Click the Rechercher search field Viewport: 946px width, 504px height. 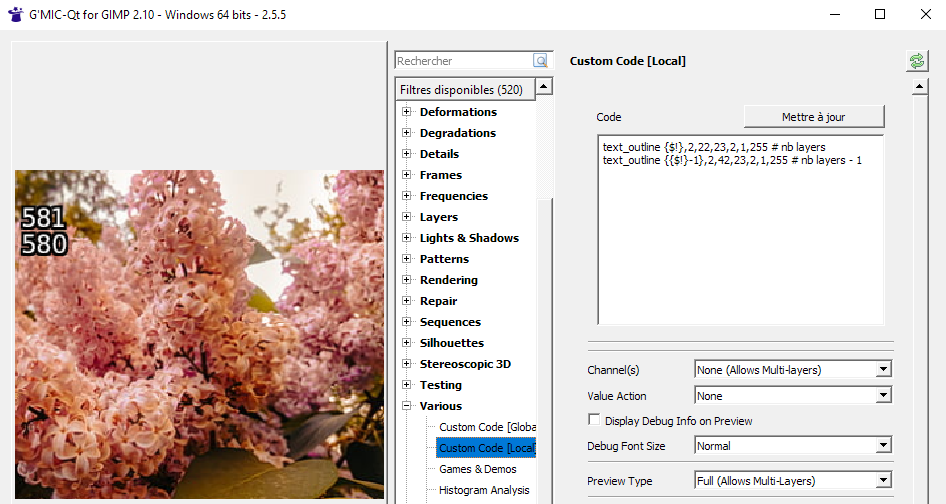[x=464, y=61]
